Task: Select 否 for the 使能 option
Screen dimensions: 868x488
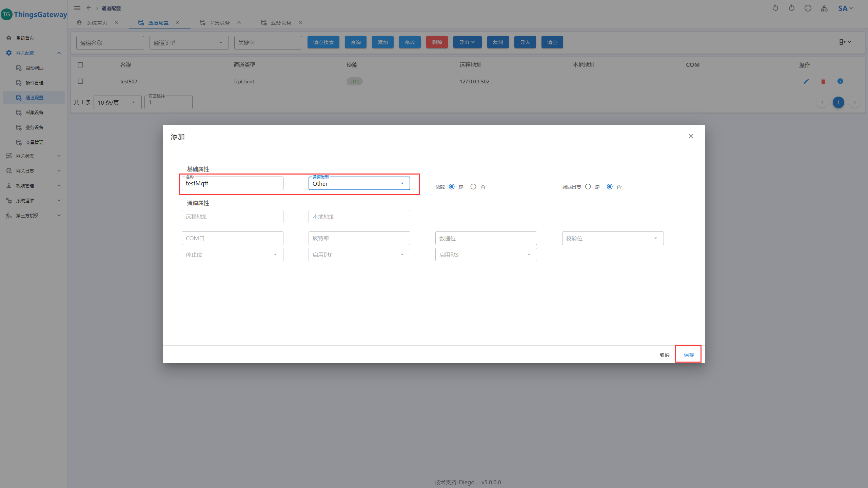Action: 473,187
